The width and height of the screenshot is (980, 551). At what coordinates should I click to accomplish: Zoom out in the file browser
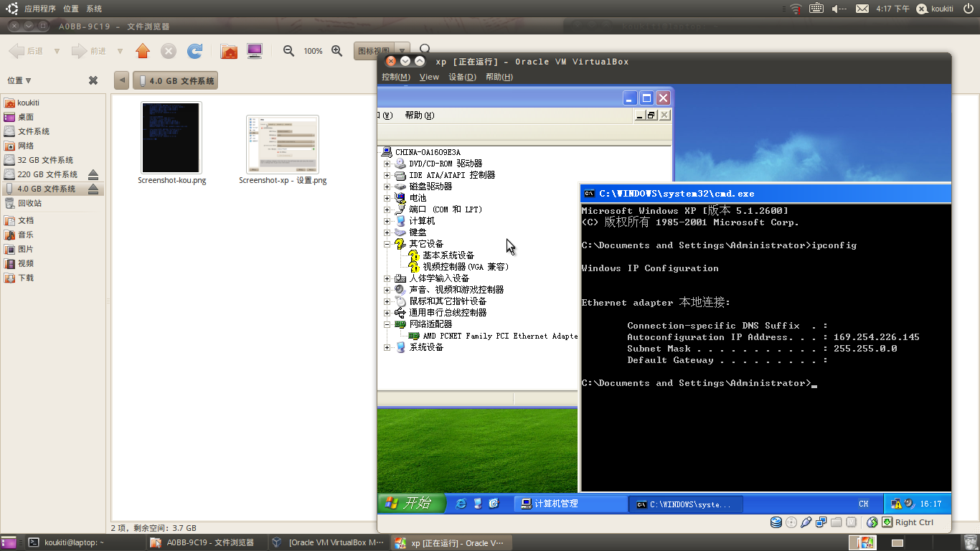tap(288, 51)
